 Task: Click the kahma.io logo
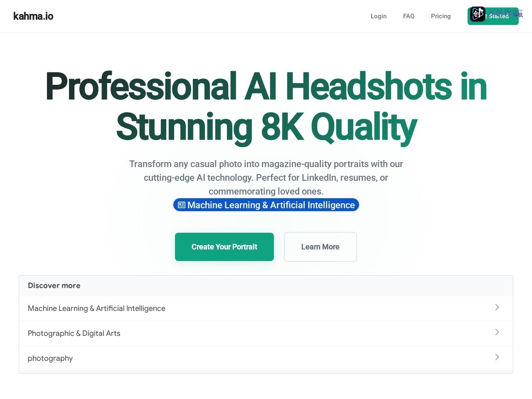[33, 16]
